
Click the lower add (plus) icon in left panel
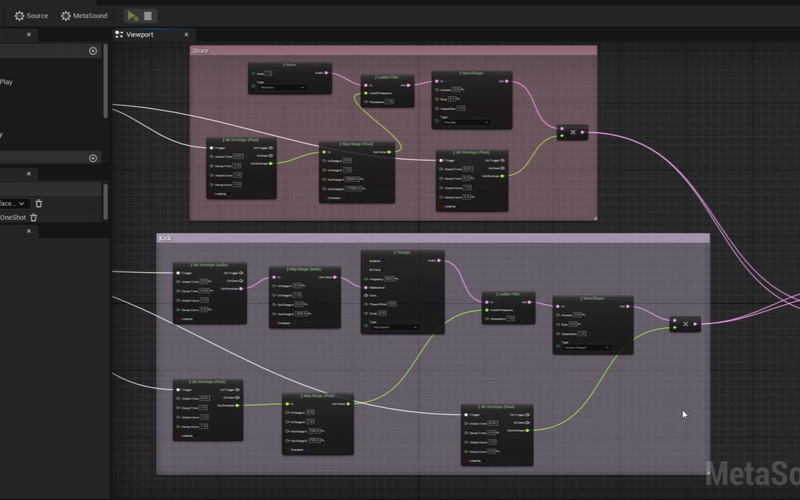point(93,158)
